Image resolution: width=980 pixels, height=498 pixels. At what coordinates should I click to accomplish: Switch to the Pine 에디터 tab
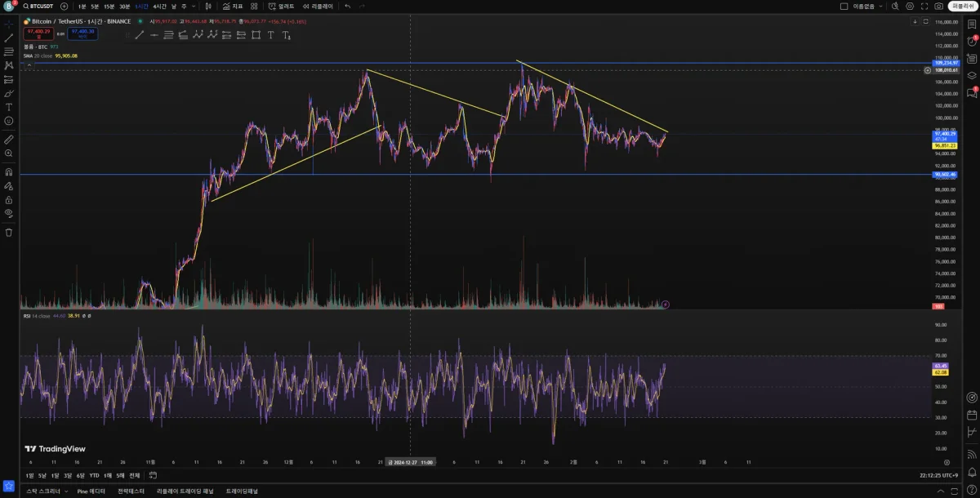pos(93,491)
